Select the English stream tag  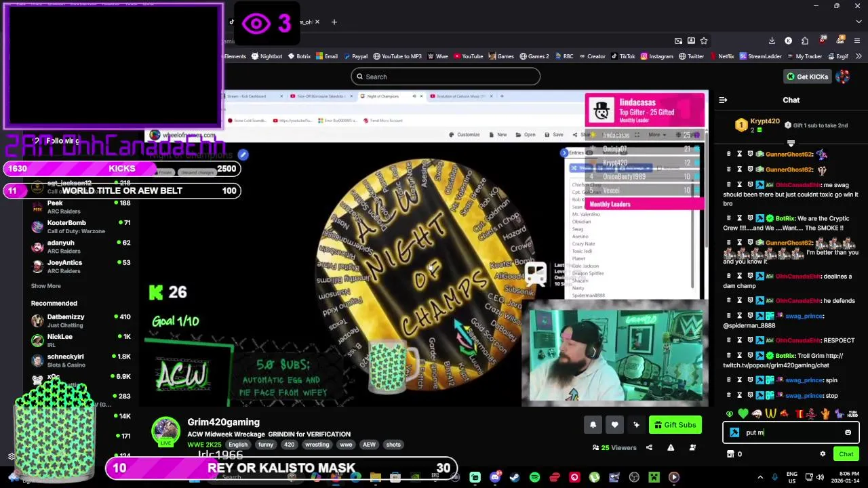coord(238,445)
